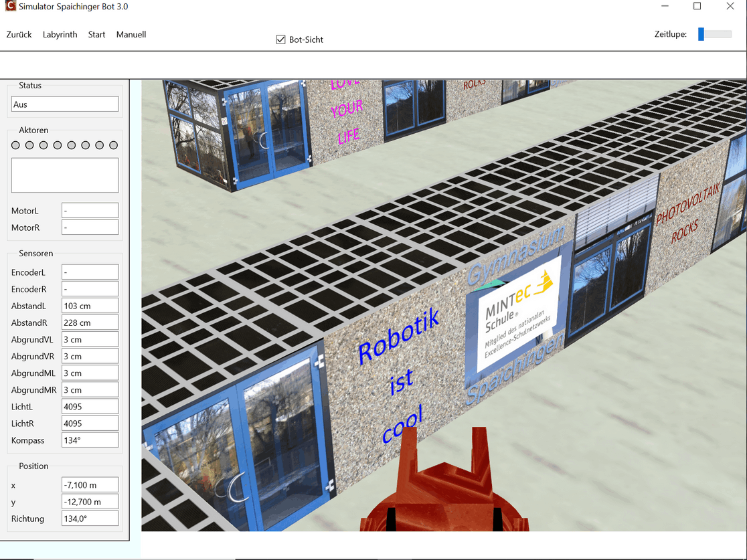Image resolution: width=747 pixels, height=560 pixels.
Task: Click the MotorR value field
Action: (x=90, y=227)
